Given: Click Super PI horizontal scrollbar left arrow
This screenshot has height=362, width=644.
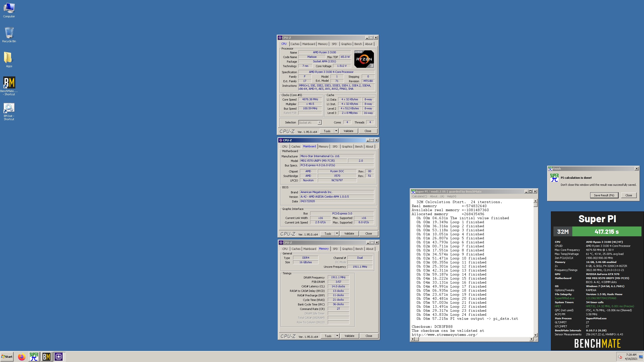Looking at the screenshot, I should coord(413,339).
